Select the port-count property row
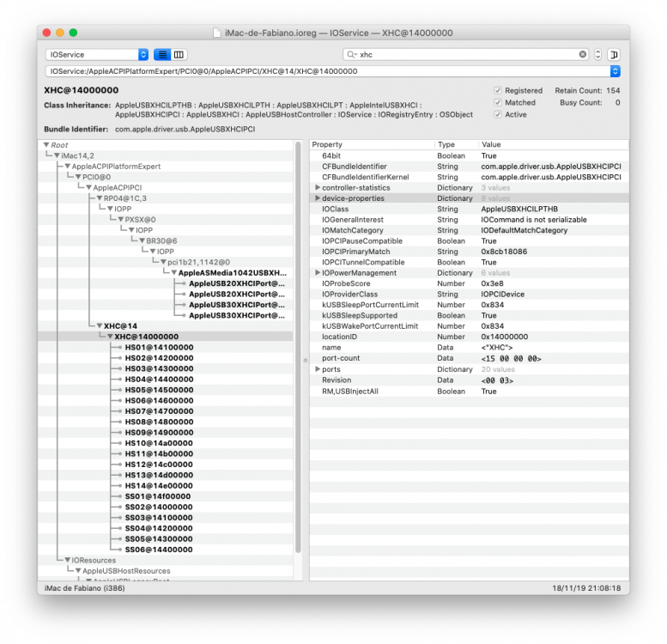 (x=470, y=358)
